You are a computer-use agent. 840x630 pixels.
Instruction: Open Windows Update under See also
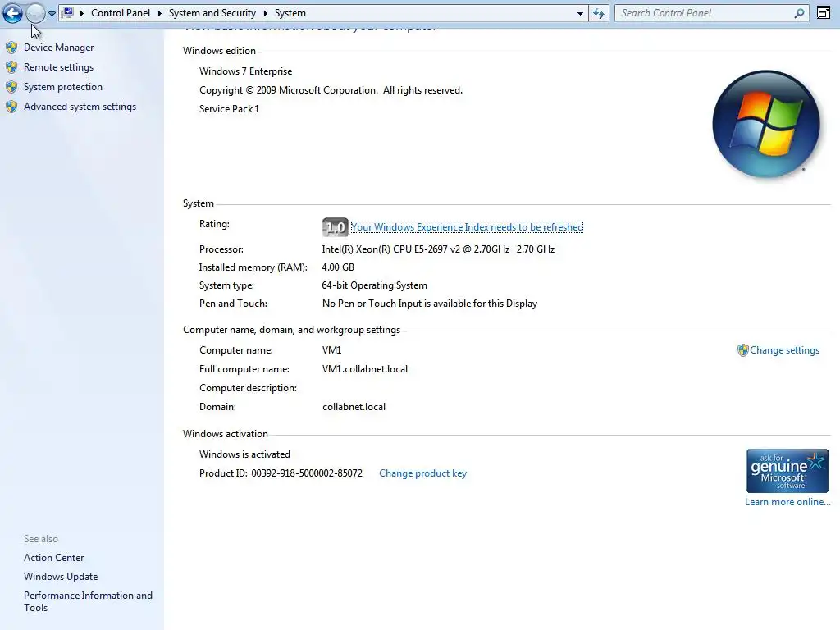click(x=61, y=577)
